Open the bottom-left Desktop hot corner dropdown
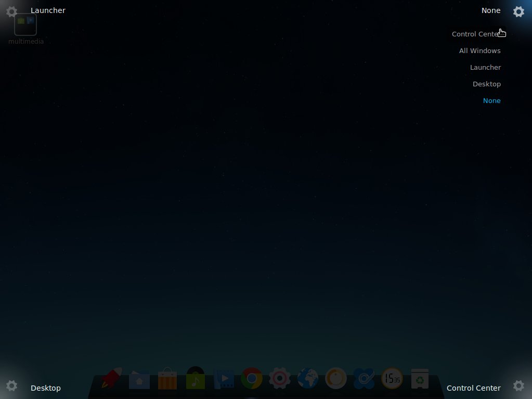This screenshot has width=532, height=399. (45, 388)
